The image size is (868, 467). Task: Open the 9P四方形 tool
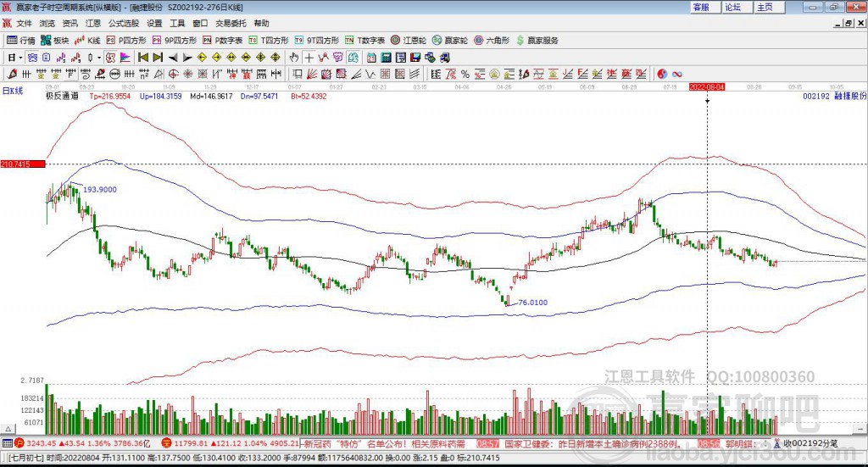175,41
